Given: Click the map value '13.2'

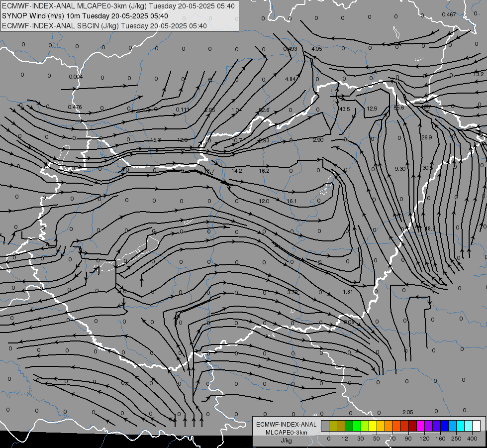Looking at the screenshot, I should coord(479,74).
